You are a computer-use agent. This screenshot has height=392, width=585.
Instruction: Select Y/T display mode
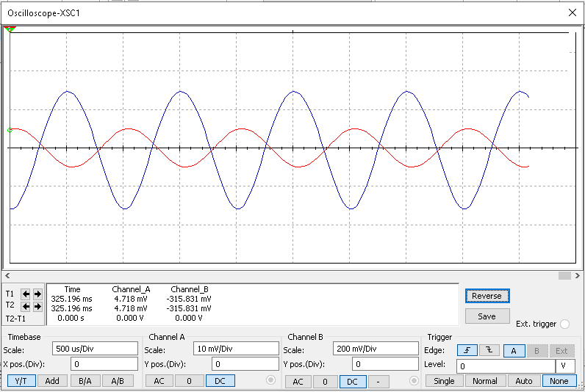(21, 381)
